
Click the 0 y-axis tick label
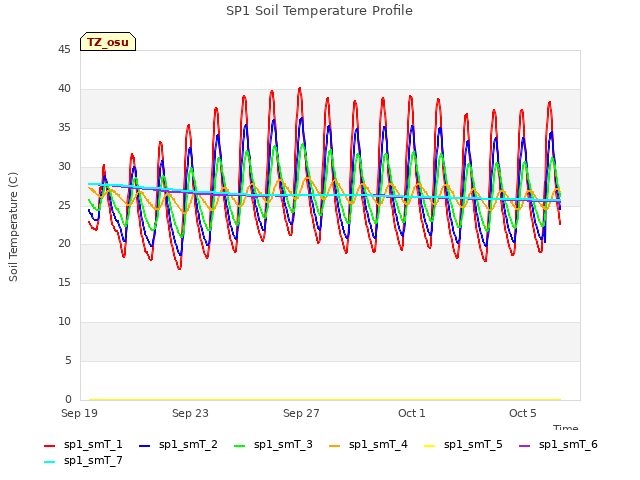pyautogui.click(x=68, y=399)
